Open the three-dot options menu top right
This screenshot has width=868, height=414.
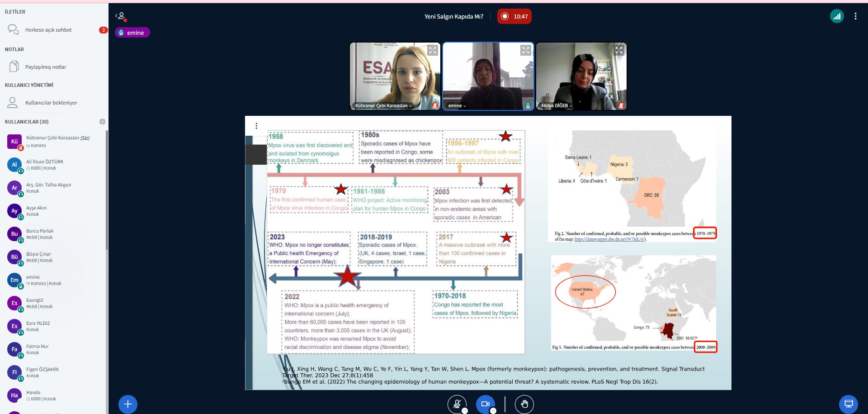855,16
